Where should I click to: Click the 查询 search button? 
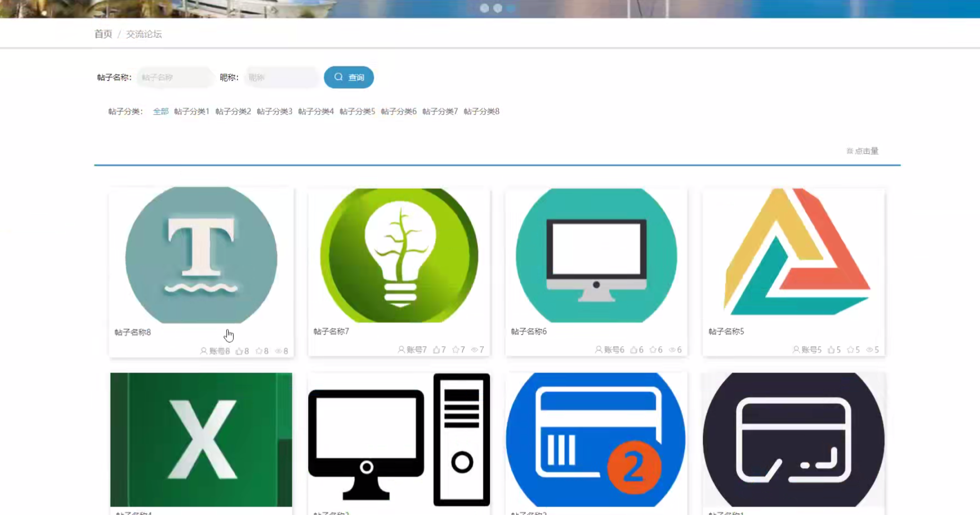coord(349,77)
